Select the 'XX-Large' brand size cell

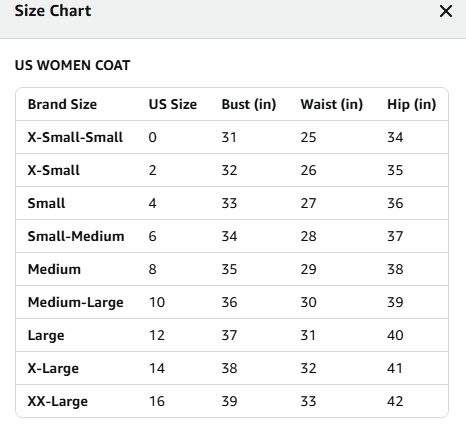[58, 401]
